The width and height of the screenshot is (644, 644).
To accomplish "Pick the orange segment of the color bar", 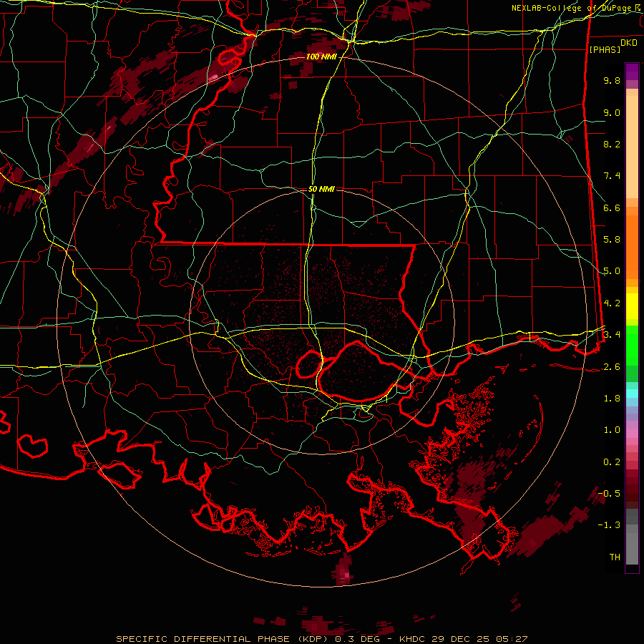I will point(632,247).
